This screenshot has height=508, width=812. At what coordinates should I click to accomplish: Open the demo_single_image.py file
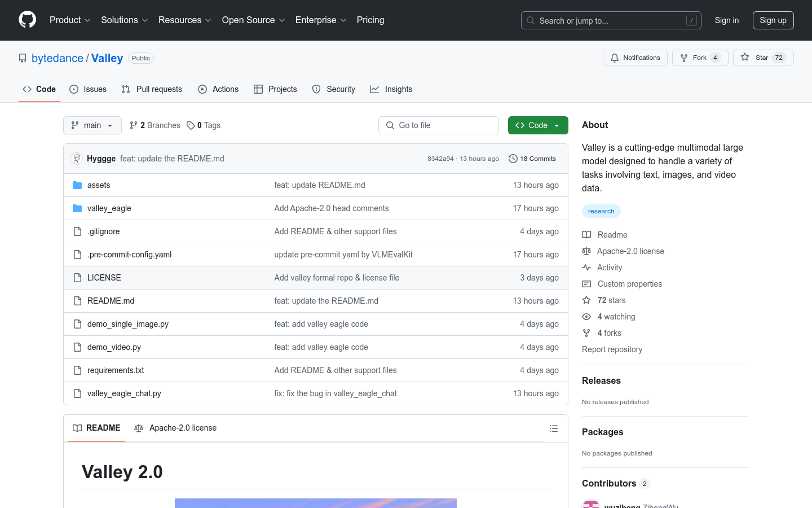(128, 324)
